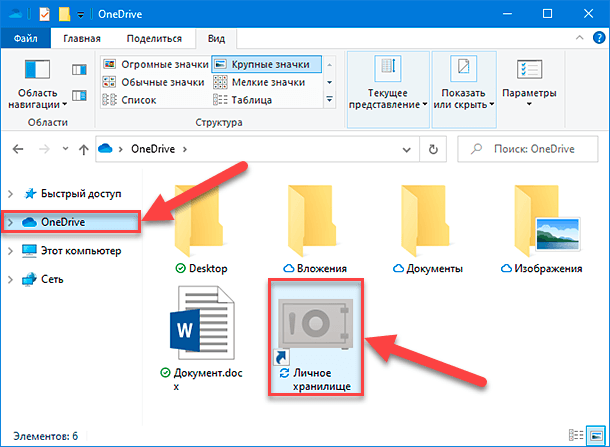This screenshot has width=610, height=447.
Task: Refresh the current folder
Action: (433, 149)
